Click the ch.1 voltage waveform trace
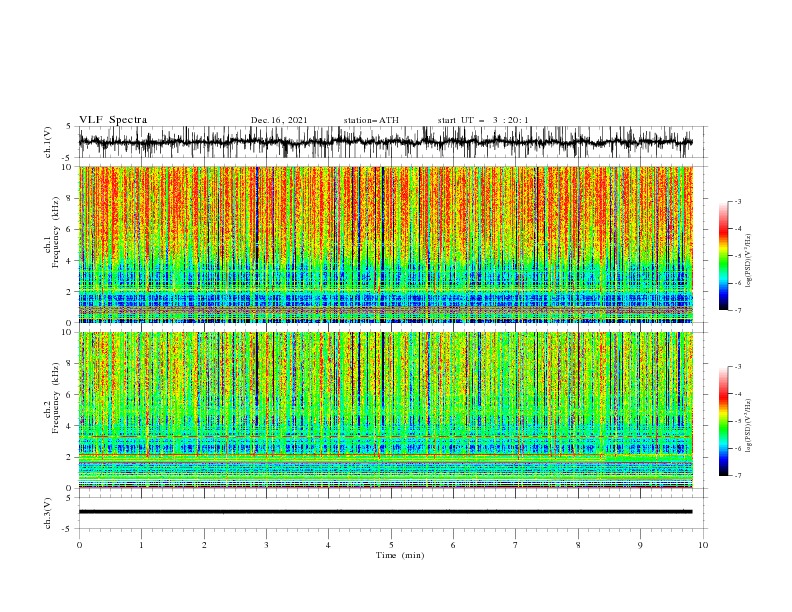Image resolution: width=792 pixels, height=612 pixels. tap(385, 142)
